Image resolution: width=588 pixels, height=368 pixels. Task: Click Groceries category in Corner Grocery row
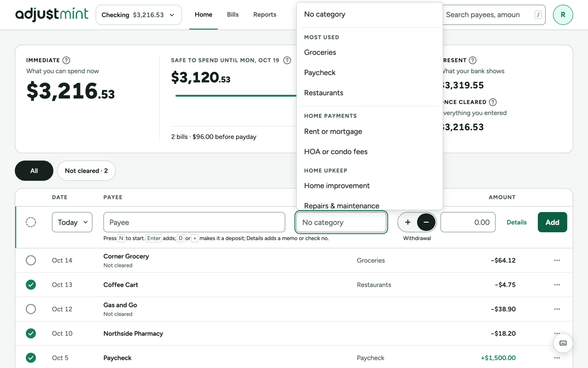click(371, 260)
